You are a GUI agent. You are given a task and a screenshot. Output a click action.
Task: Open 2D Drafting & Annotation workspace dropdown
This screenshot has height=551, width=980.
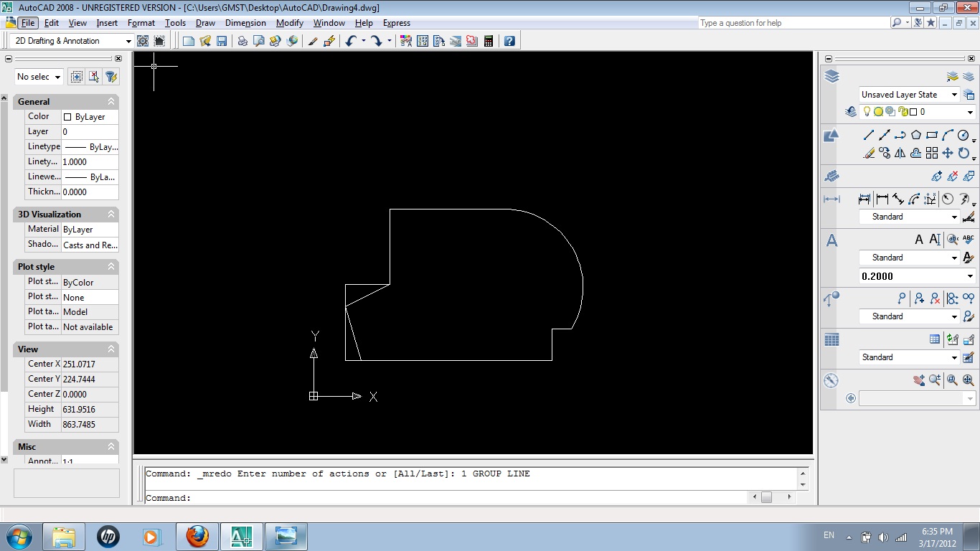click(71, 41)
